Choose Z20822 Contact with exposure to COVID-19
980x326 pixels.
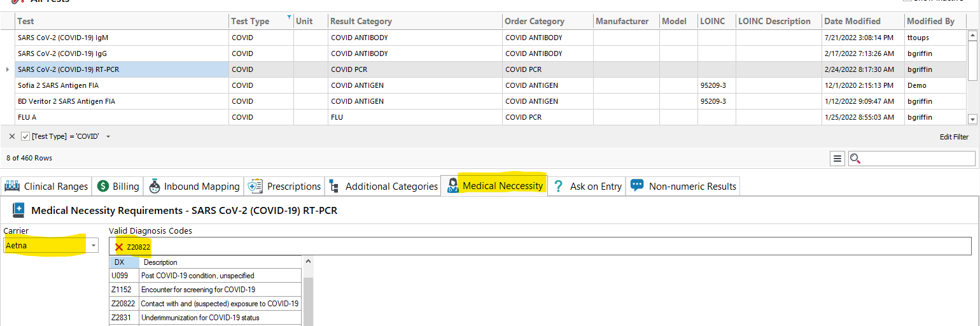coord(206,304)
